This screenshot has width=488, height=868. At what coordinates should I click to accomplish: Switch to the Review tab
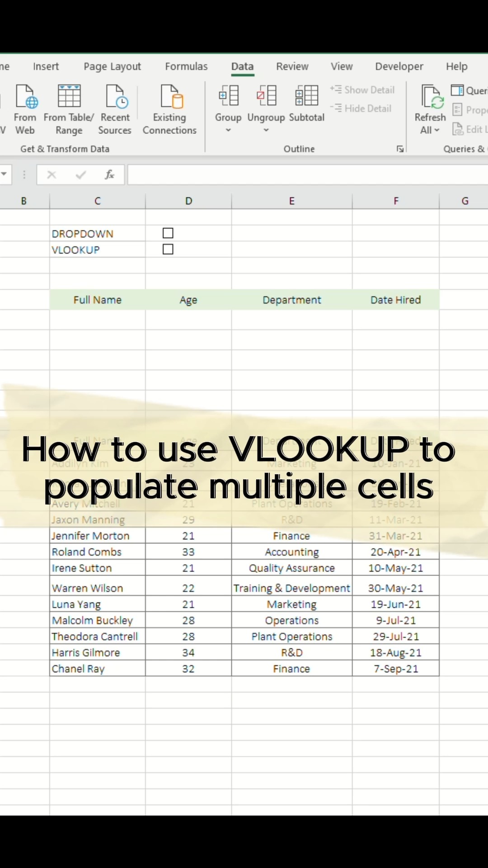pos(292,66)
